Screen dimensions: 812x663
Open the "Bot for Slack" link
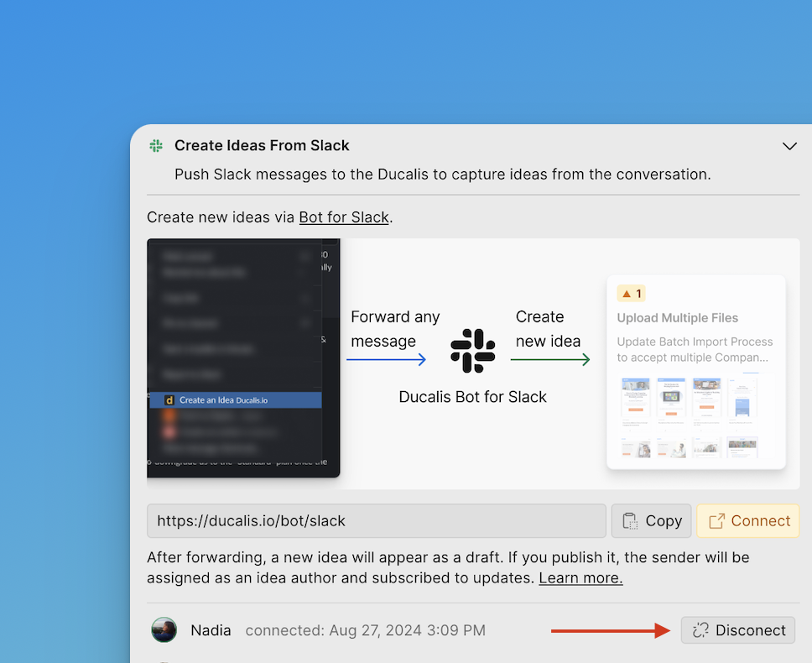(344, 217)
